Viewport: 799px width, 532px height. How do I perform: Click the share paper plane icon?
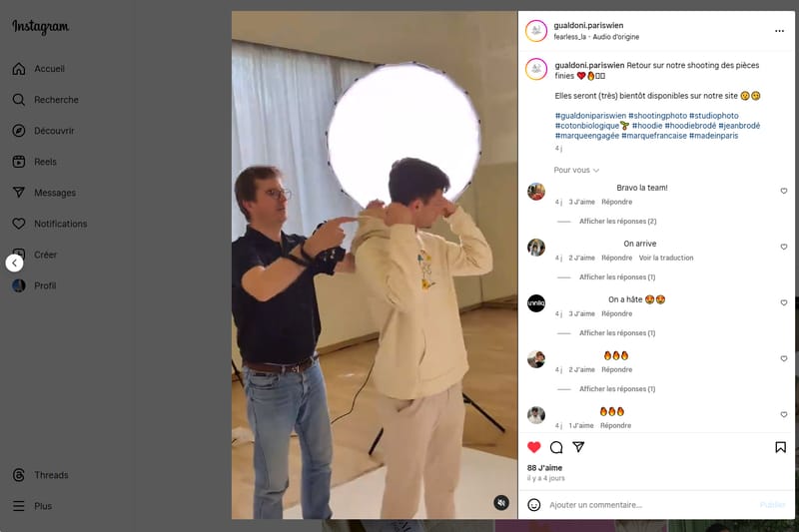tap(578, 447)
